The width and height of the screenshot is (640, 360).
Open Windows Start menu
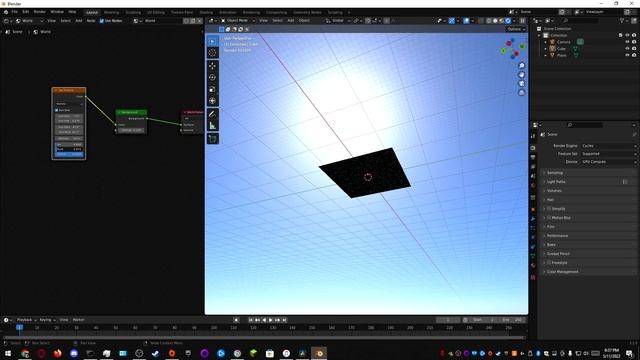8,353
